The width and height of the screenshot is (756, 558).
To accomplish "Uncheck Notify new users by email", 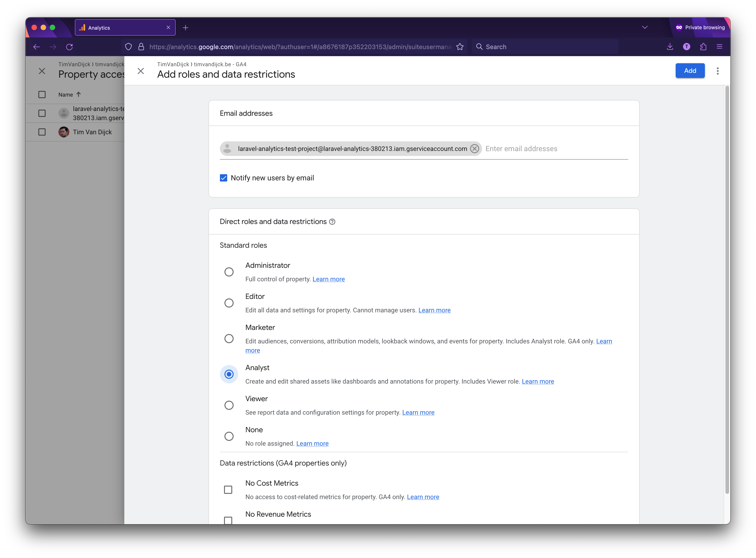I will click(223, 177).
